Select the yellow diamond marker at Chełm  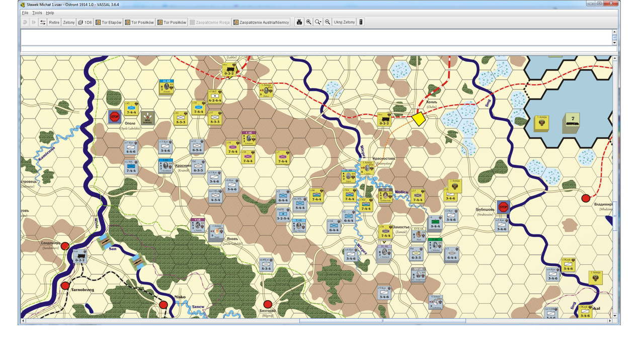[419, 119]
